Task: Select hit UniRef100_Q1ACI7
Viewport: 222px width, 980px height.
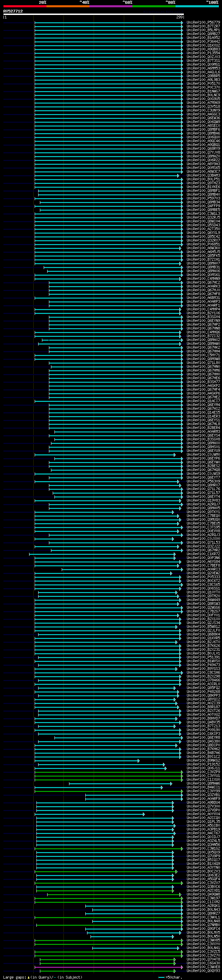Action: click(203, 401)
